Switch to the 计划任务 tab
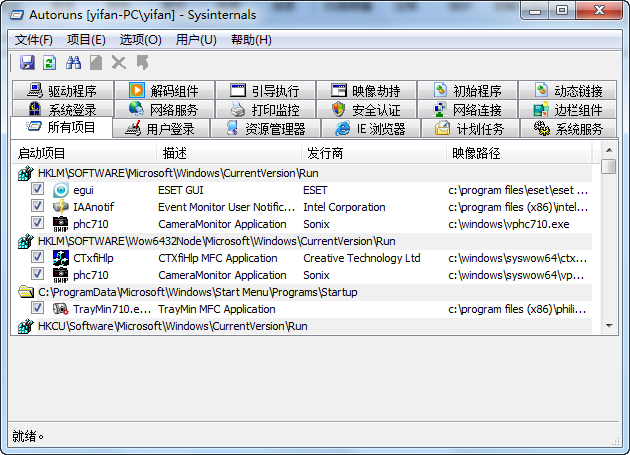The height and width of the screenshot is (455, 630). (470, 129)
